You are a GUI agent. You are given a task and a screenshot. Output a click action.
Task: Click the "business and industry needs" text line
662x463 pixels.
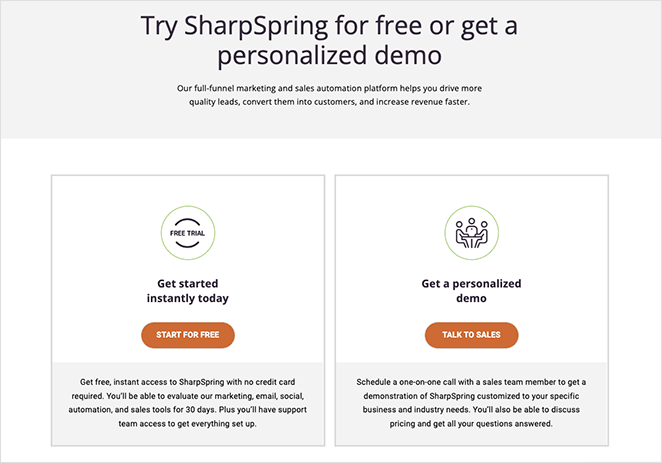(471, 410)
